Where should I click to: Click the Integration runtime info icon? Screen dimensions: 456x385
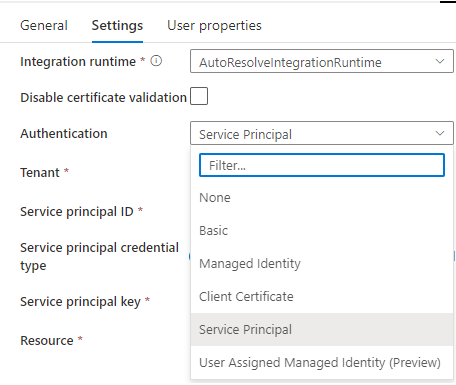pyautogui.click(x=156, y=61)
